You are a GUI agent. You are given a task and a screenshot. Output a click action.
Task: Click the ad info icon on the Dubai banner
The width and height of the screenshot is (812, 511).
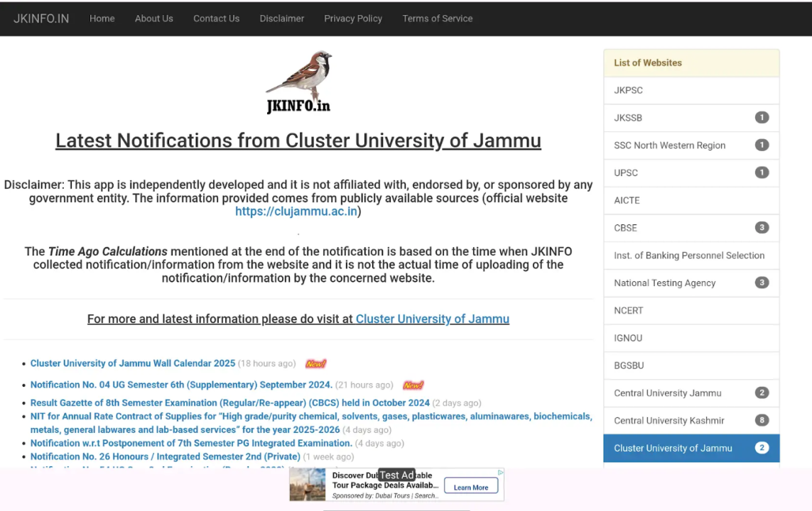tap(500, 472)
